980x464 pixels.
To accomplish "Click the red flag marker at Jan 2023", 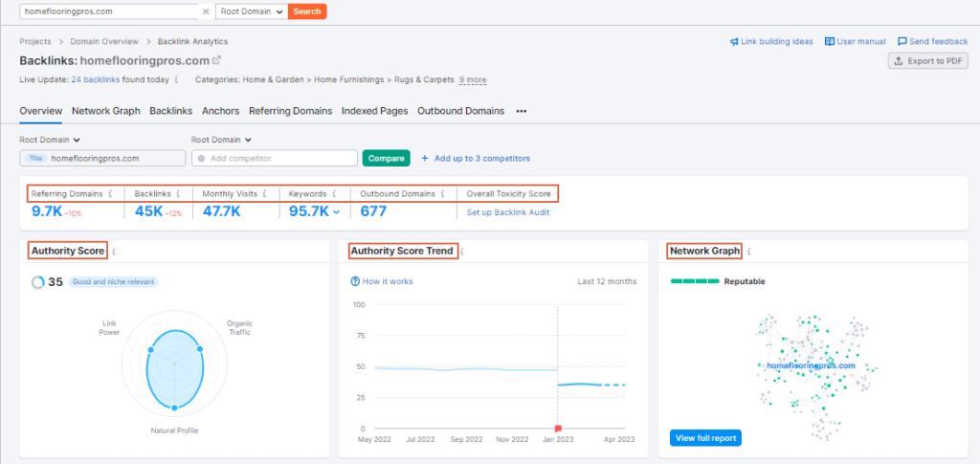I will pyautogui.click(x=558, y=429).
